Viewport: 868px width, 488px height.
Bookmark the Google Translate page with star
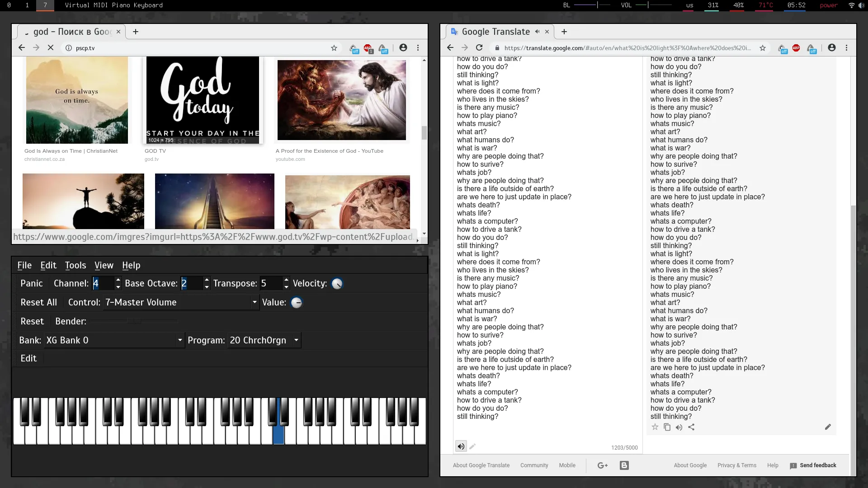(x=763, y=48)
